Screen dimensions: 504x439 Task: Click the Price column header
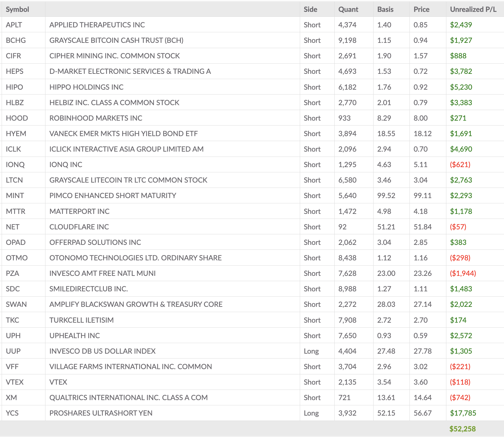(422, 9)
